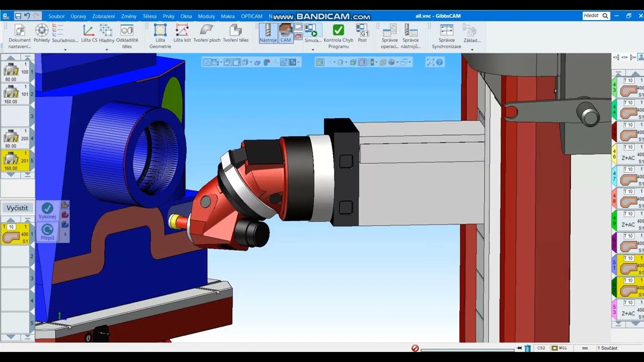Image resolution: width=644 pixels, height=362 pixels.
Task: Open the Prvky menu
Action: click(x=169, y=16)
